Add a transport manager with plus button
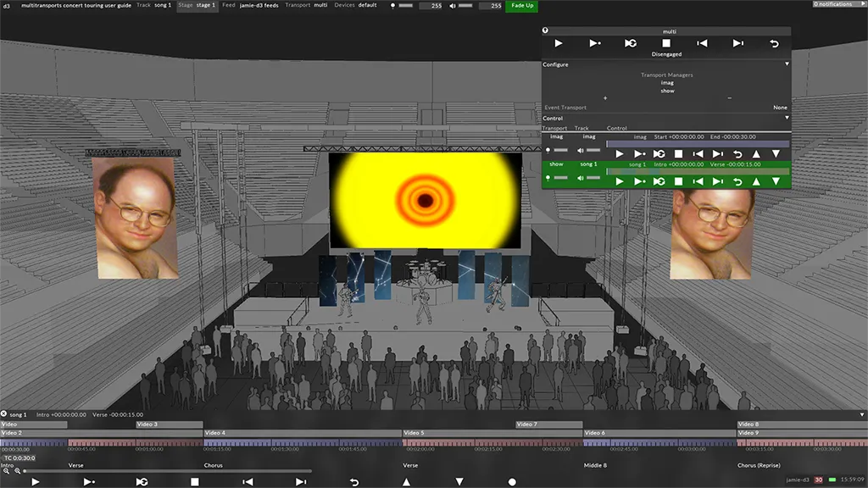This screenshot has height=488, width=868. pos(604,98)
